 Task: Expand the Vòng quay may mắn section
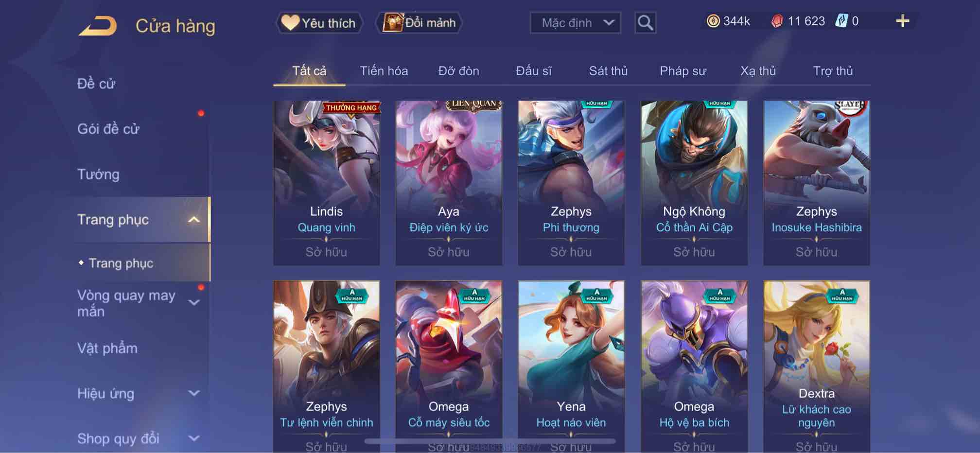click(194, 303)
